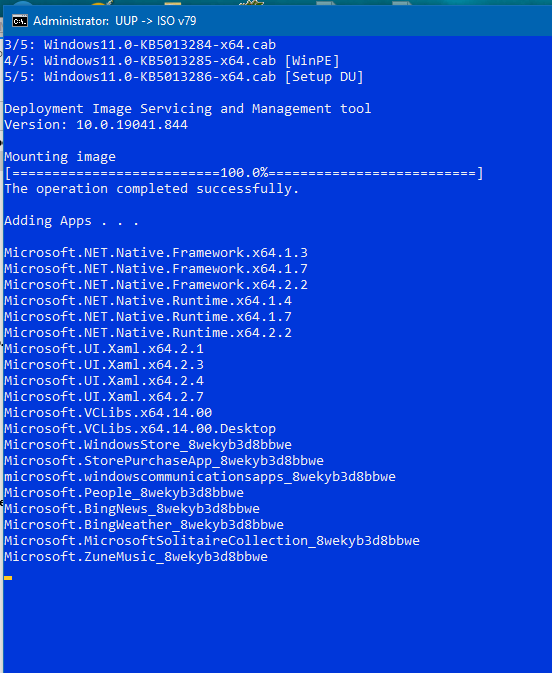Click the 'Mounting image' text line
The width and height of the screenshot is (552, 673).
[60, 157]
